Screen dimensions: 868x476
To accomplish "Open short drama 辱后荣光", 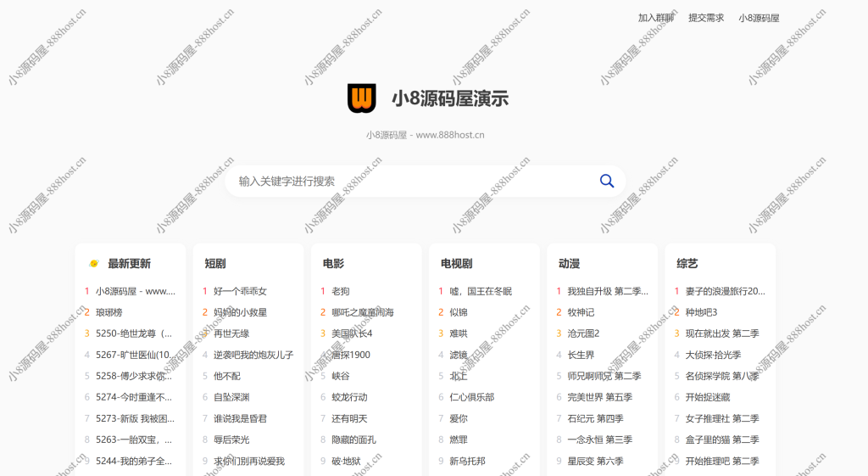I will [x=231, y=440].
